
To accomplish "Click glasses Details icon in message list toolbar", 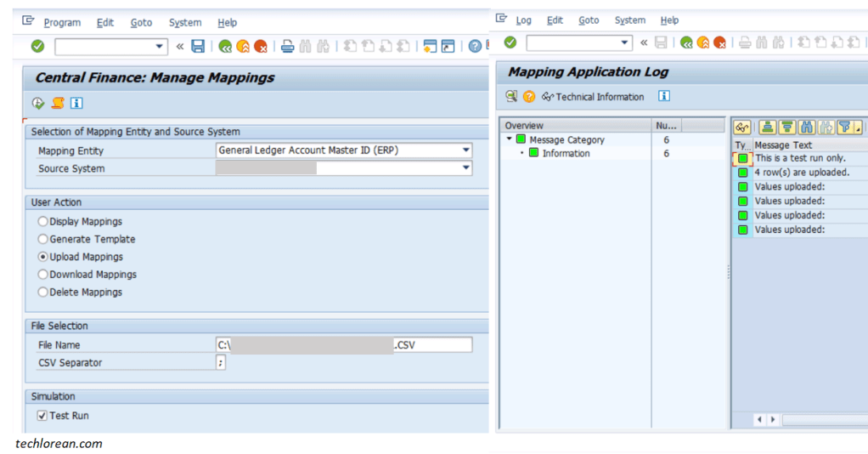I will pyautogui.click(x=741, y=128).
